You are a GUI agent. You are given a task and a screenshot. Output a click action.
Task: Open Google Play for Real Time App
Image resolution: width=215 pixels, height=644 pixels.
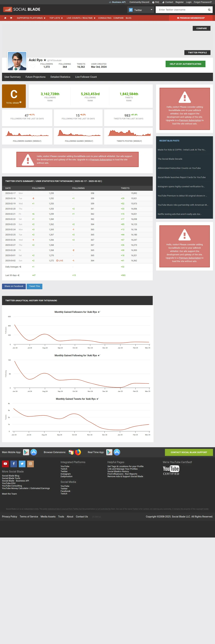(109, 452)
